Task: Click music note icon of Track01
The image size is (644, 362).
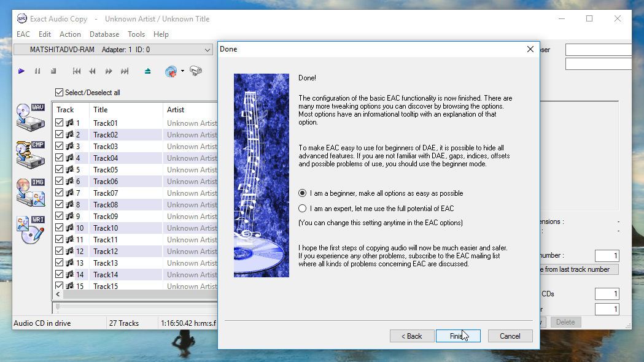Action: coord(70,123)
